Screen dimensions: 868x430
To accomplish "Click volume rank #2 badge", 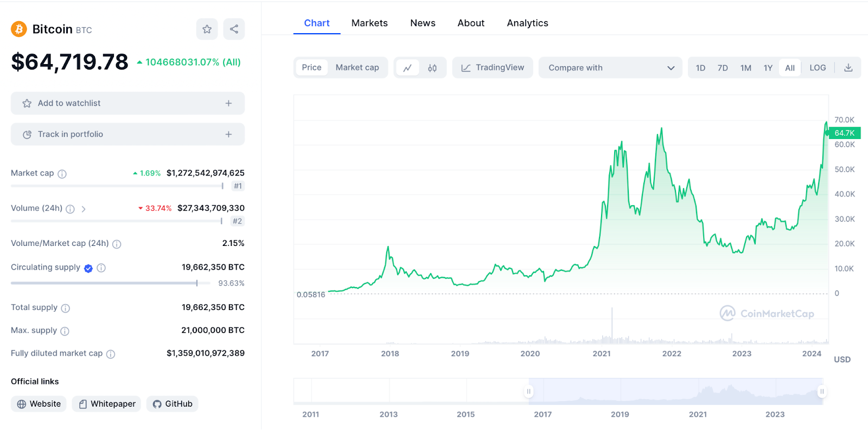I will coord(238,221).
